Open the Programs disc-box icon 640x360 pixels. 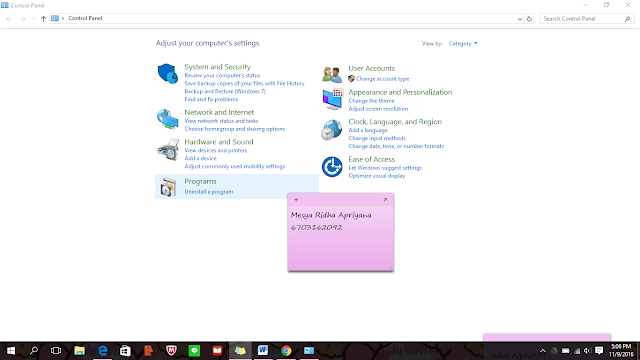pos(168,187)
